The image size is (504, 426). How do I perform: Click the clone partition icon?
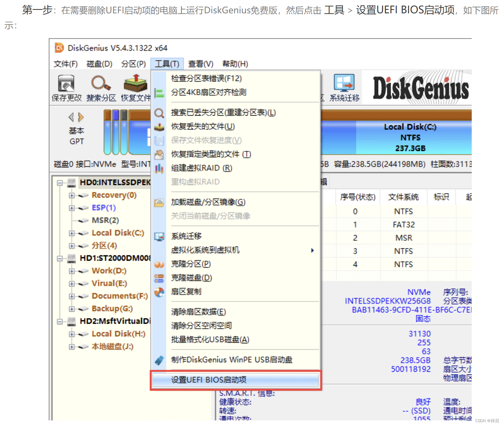click(159, 264)
